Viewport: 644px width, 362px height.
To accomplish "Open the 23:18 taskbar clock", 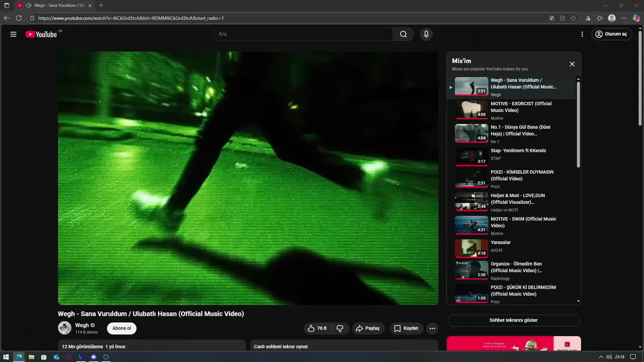I will (x=619, y=357).
